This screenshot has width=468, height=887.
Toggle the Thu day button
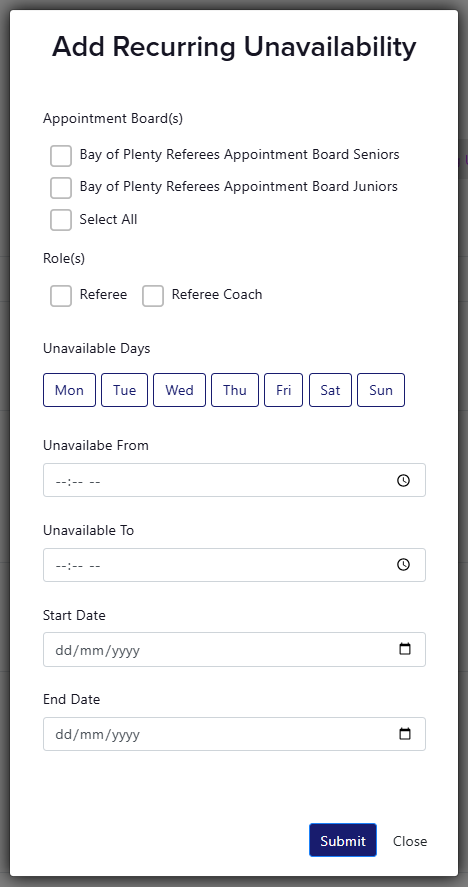pos(235,390)
